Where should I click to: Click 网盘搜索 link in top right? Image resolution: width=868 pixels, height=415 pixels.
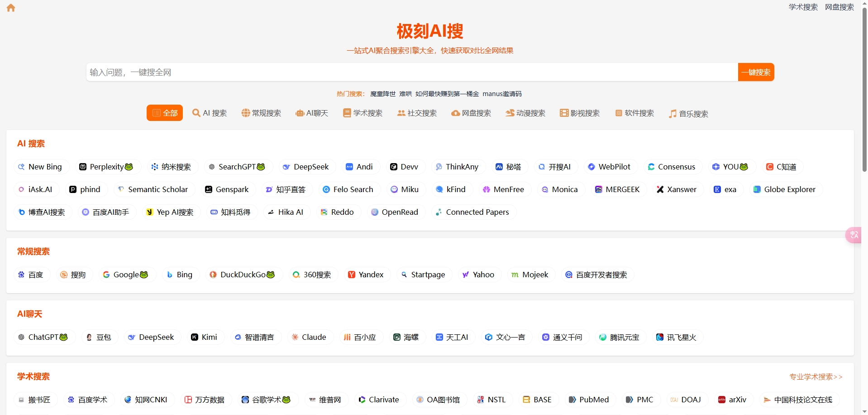pos(839,7)
